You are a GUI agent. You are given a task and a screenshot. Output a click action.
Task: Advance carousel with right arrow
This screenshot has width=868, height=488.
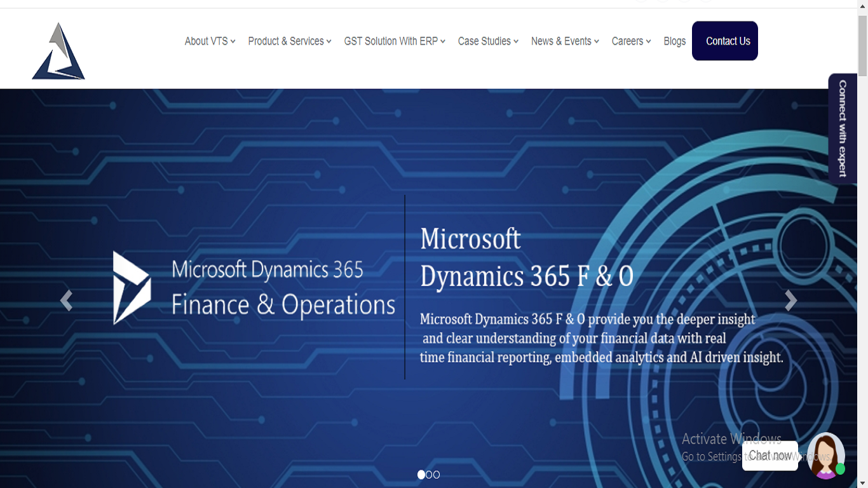790,301
